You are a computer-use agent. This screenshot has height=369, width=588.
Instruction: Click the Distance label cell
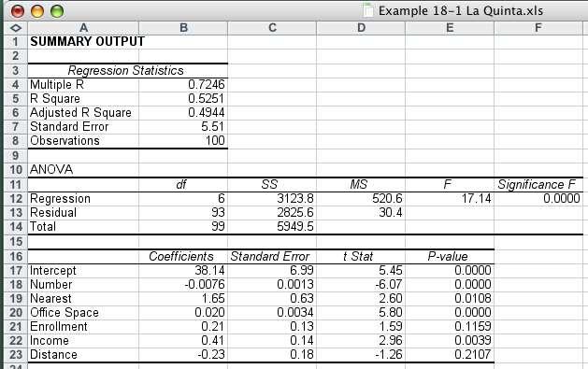pos(83,355)
